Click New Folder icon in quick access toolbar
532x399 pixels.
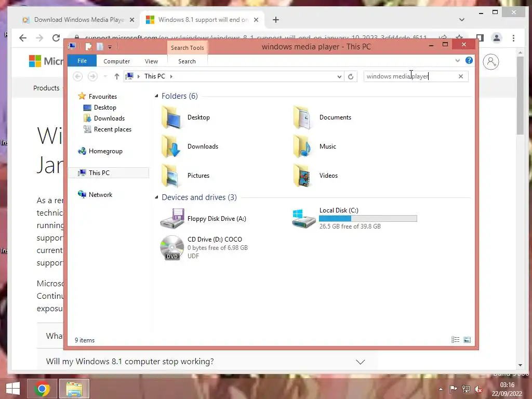(x=100, y=46)
